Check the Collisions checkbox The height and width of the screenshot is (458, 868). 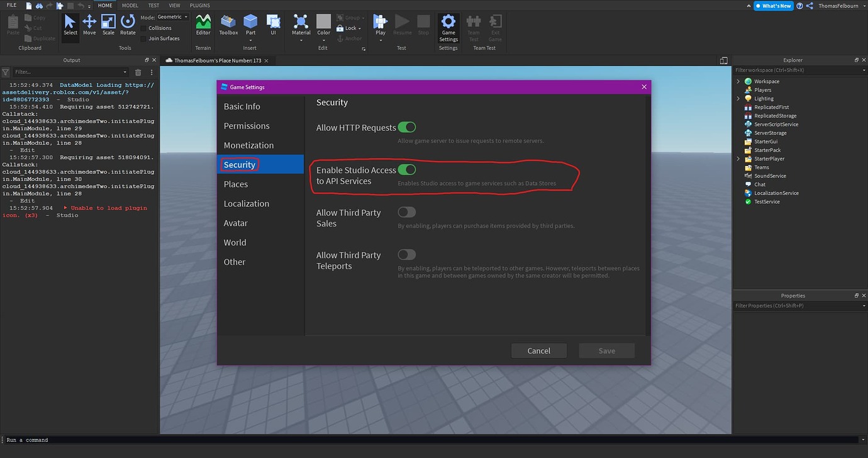pos(143,28)
